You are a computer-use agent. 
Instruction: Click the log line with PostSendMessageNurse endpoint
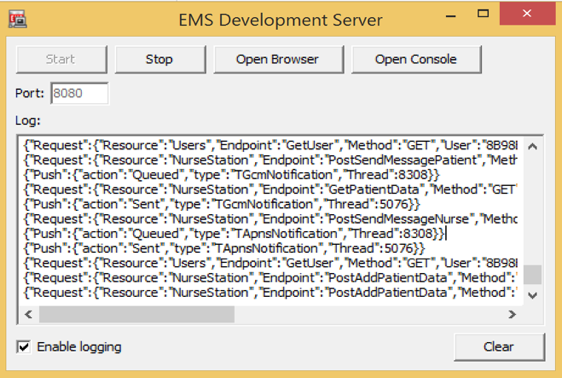(270, 219)
